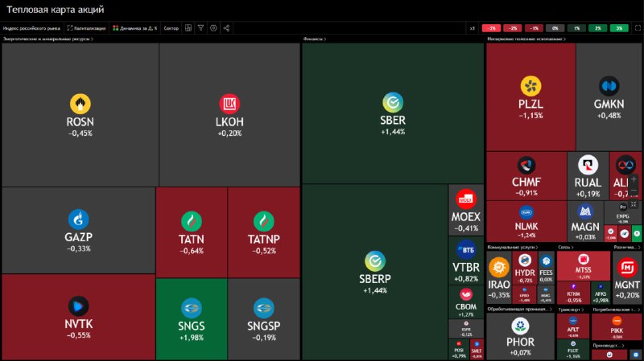The height and width of the screenshot is (361, 644).
Task: Open heatmap settings hexagon icon
Action: click(213, 28)
